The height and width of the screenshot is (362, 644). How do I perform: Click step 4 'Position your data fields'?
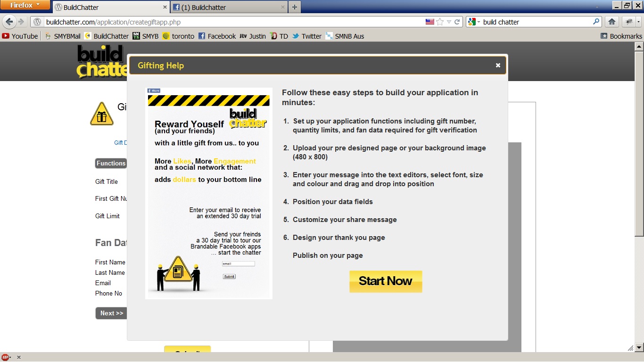pos(333,202)
